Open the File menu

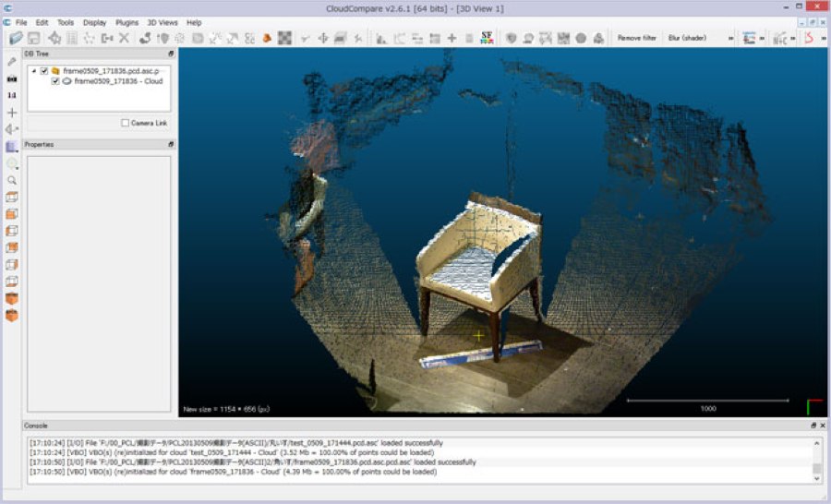[21, 22]
